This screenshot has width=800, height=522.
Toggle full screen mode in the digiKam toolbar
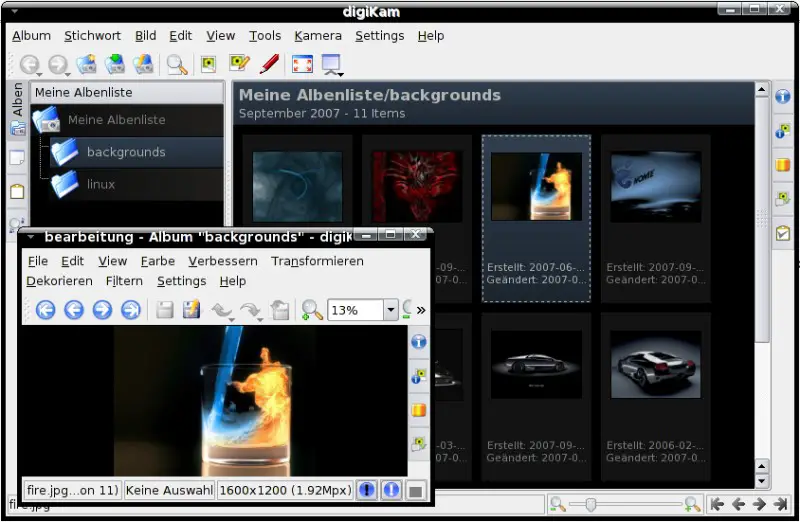click(303, 64)
